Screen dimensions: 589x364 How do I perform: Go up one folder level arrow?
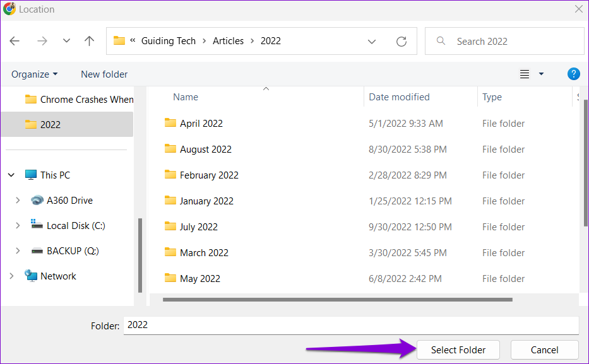point(89,41)
